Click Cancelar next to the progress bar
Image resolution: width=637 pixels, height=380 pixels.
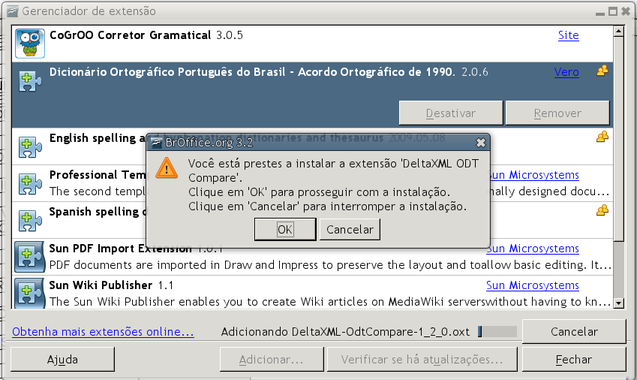pos(574,332)
